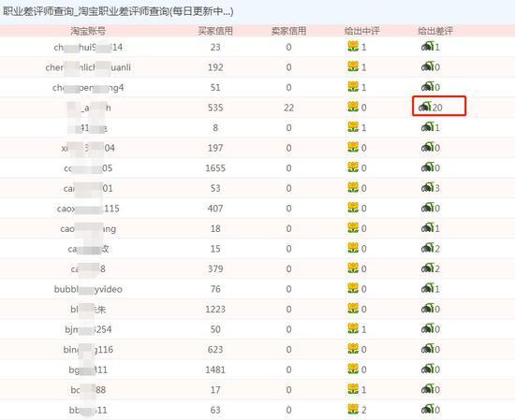Click the wilted flower icon in the 379 row
Image resolution: width=515 pixels, height=420 pixels.
pos(428,268)
